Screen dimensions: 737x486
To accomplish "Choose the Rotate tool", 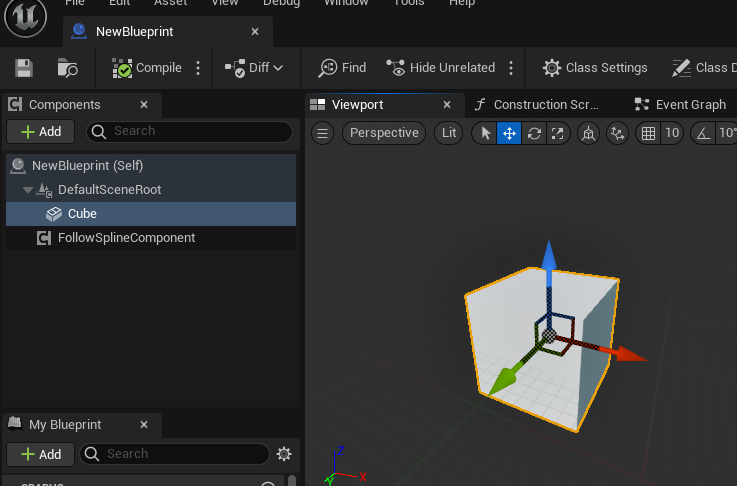I will point(534,133).
